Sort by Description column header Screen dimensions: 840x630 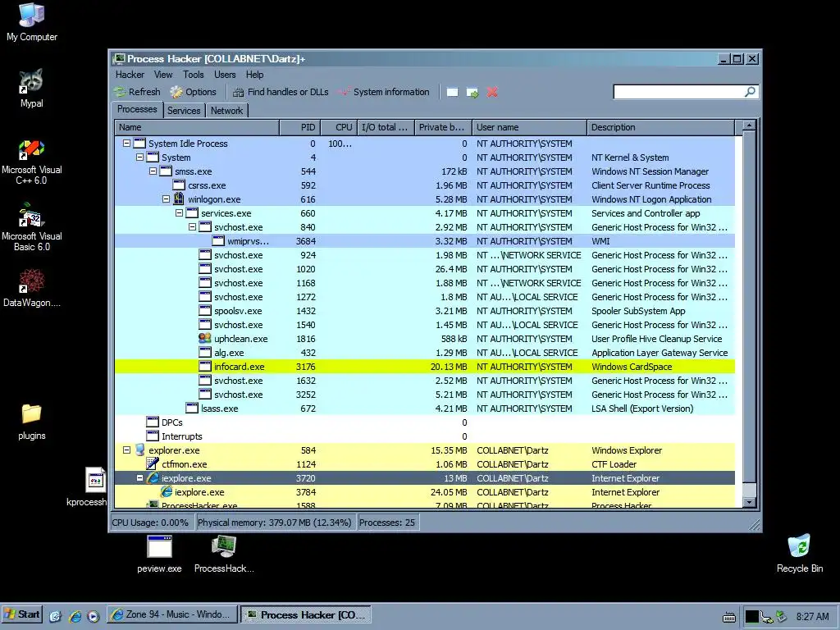tap(661, 127)
